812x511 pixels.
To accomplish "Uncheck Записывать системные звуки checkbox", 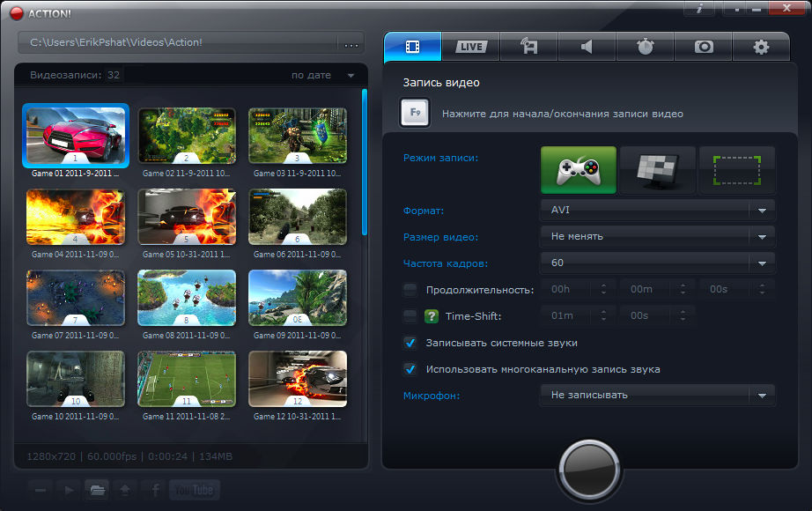I will point(410,343).
